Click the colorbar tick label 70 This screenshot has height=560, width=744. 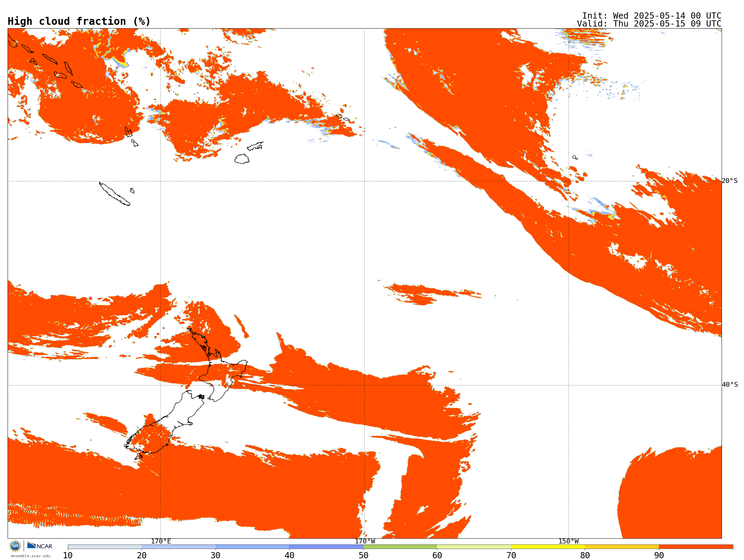[x=511, y=556]
